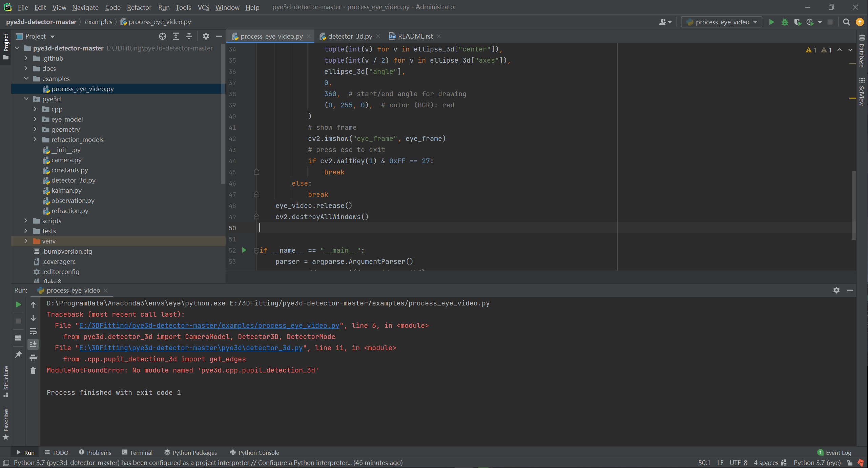This screenshot has height=468, width=868.
Task: Open run-more dropdown arrow beside profiler
Action: (820, 22)
